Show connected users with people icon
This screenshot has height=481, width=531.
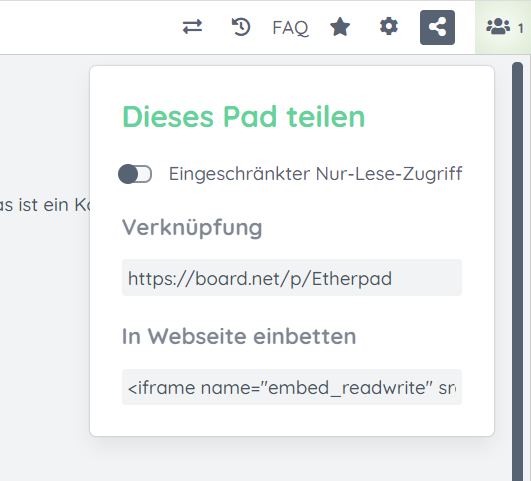[498, 27]
